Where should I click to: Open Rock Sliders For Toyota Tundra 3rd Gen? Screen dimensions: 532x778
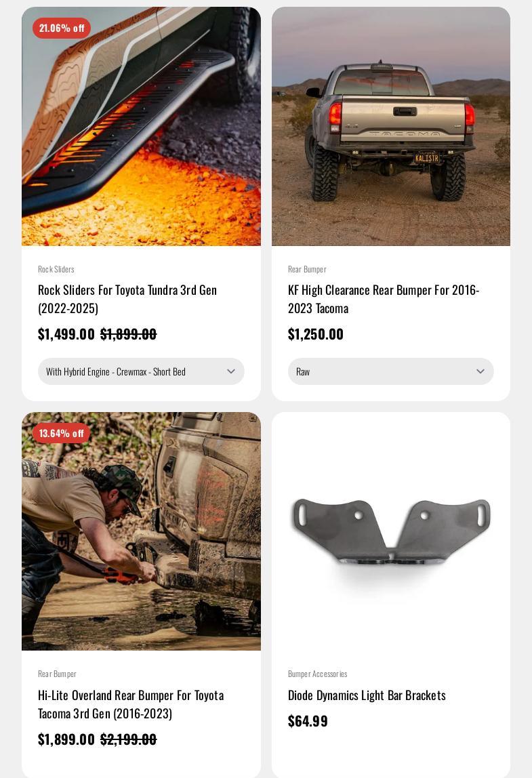coord(127,299)
